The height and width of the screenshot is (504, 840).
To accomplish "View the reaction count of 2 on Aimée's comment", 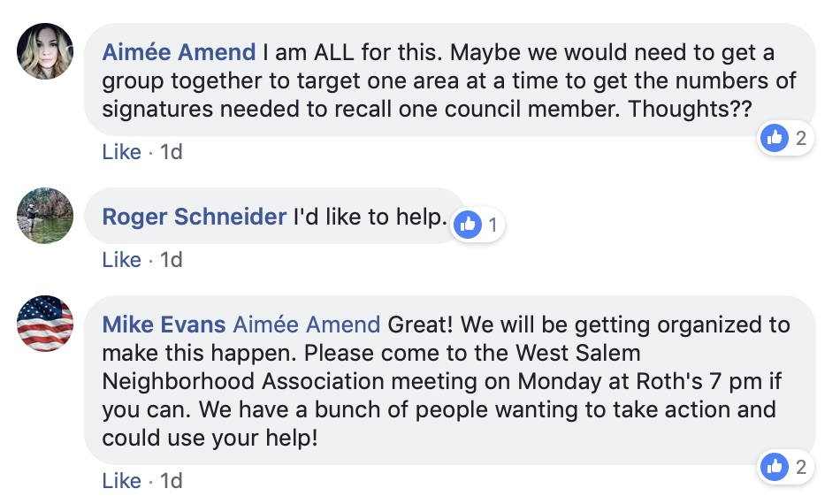I will tap(801, 137).
